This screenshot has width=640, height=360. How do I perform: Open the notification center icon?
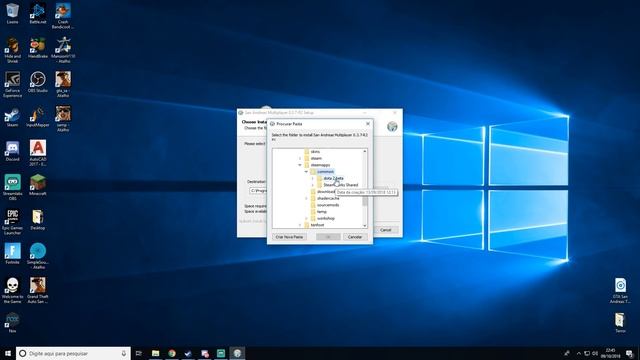pyautogui.click(x=629, y=353)
